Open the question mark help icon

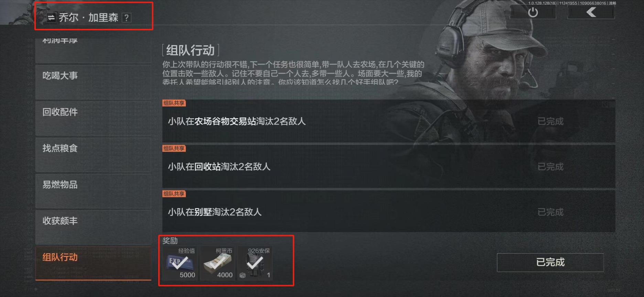[x=127, y=18]
